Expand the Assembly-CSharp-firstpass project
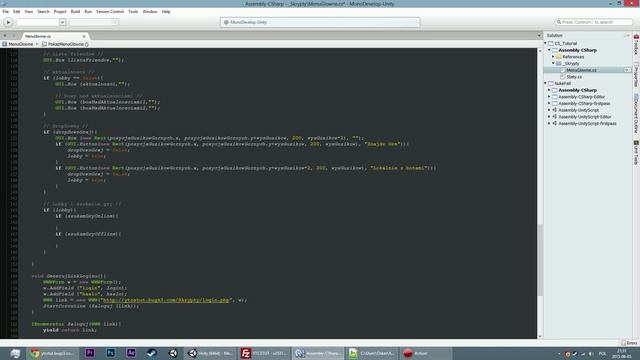640x360 pixels. [x=549, y=103]
